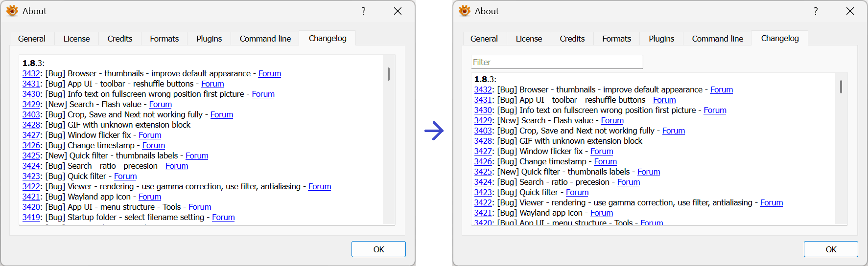This screenshot has height=266, width=868.
Task: Go to the Command line tab in the right dialog
Action: click(717, 39)
